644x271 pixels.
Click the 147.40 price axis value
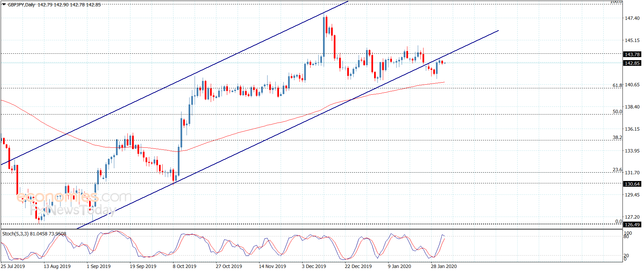coord(632,18)
